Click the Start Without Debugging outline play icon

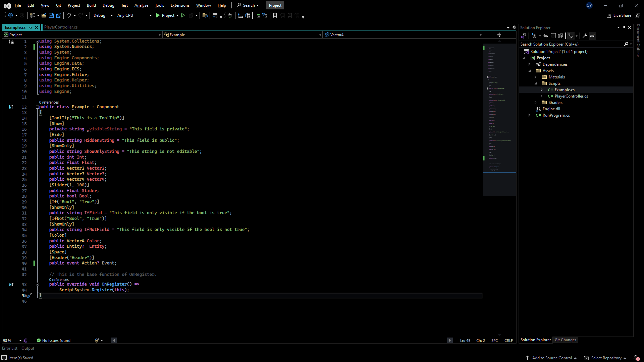(183, 15)
